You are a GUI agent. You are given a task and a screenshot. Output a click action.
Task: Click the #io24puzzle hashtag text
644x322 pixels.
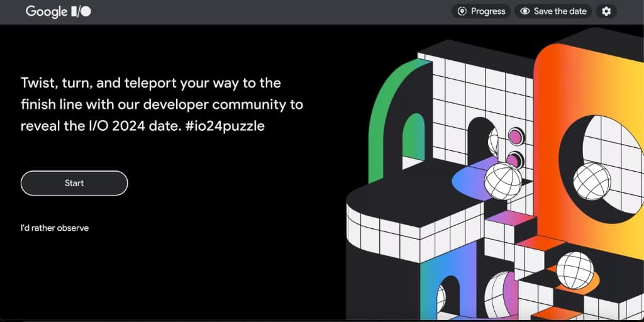tap(225, 126)
